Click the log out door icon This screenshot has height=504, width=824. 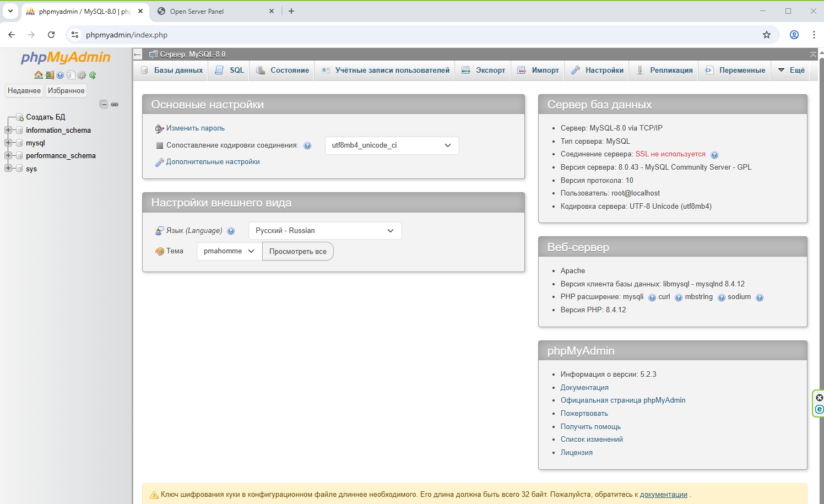coord(50,75)
